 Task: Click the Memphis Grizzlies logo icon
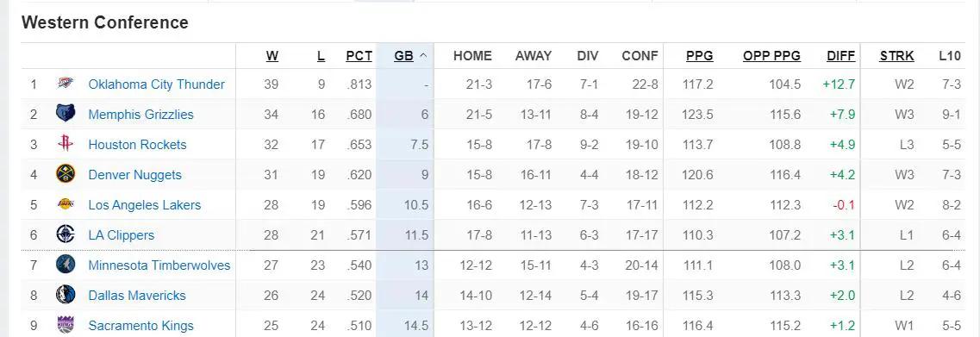coord(66,114)
